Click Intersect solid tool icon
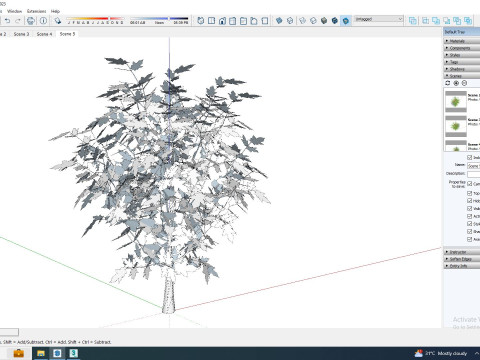This screenshot has height=360, width=480. click(x=426, y=21)
